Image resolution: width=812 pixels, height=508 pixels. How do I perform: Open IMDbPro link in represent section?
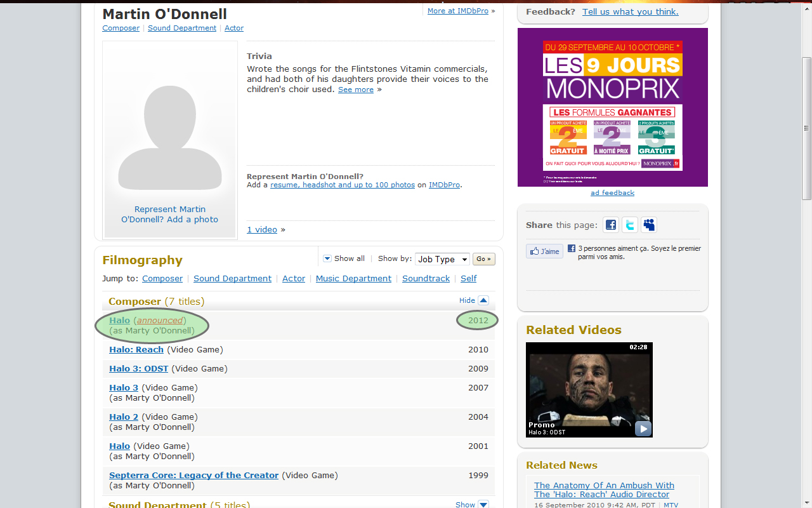pyautogui.click(x=444, y=185)
